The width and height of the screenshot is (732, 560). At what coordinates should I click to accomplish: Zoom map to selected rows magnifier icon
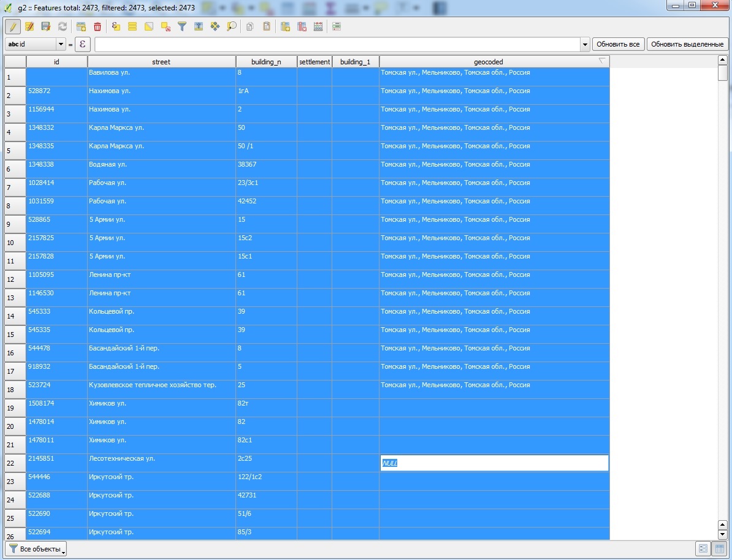click(x=232, y=26)
